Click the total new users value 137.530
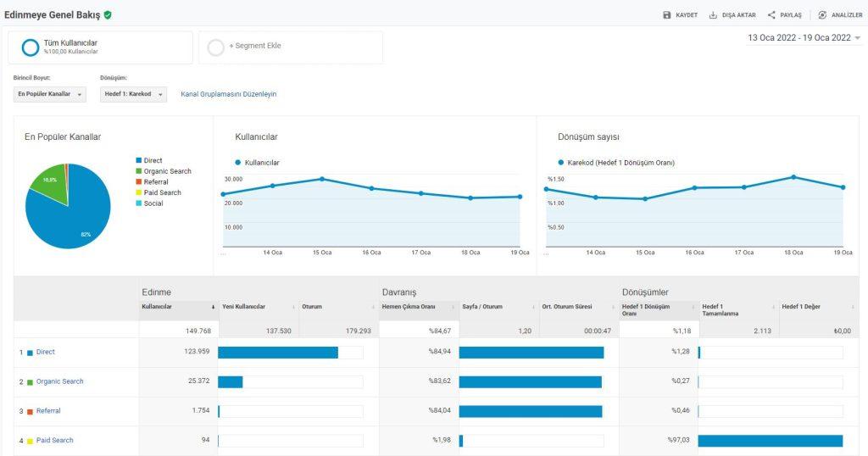Viewport: 868px width, 456px height. click(278, 331)
